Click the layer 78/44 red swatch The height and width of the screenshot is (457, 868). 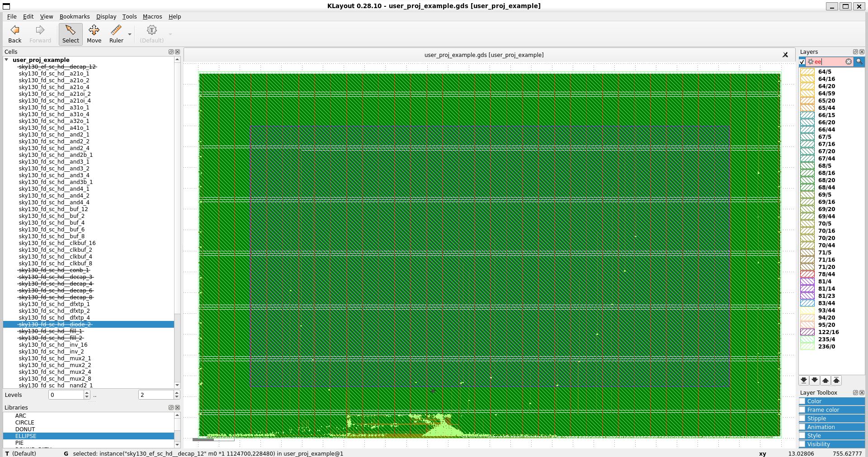coord(807,274)
